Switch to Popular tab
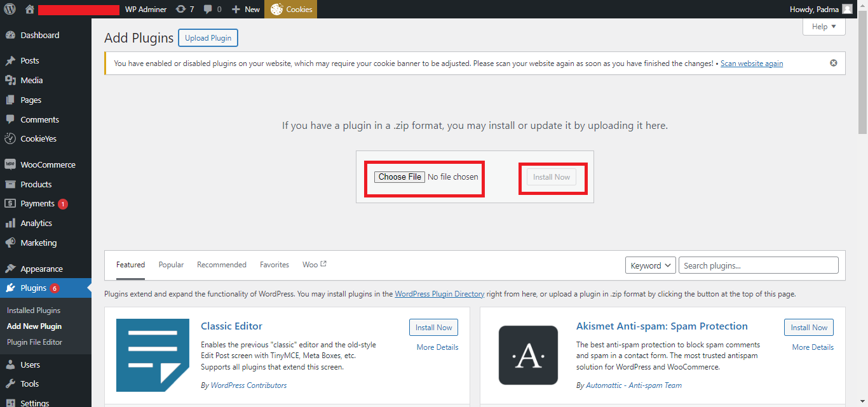The image size is (868, 407). (171, 265)
